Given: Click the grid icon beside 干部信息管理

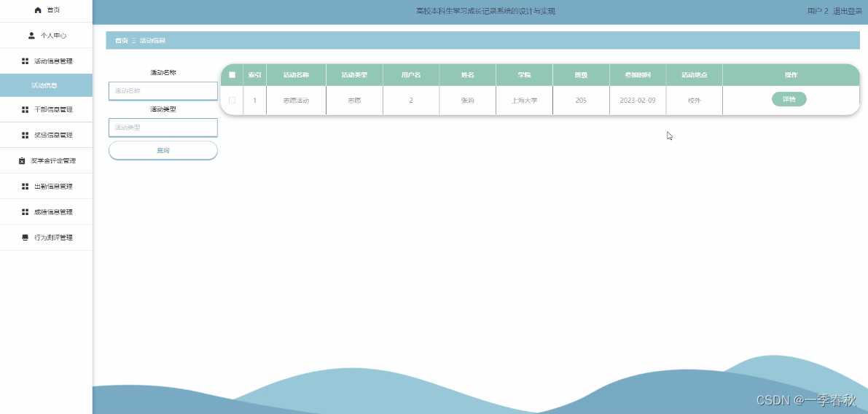Looking at the screenshot, I should [25, 109].
